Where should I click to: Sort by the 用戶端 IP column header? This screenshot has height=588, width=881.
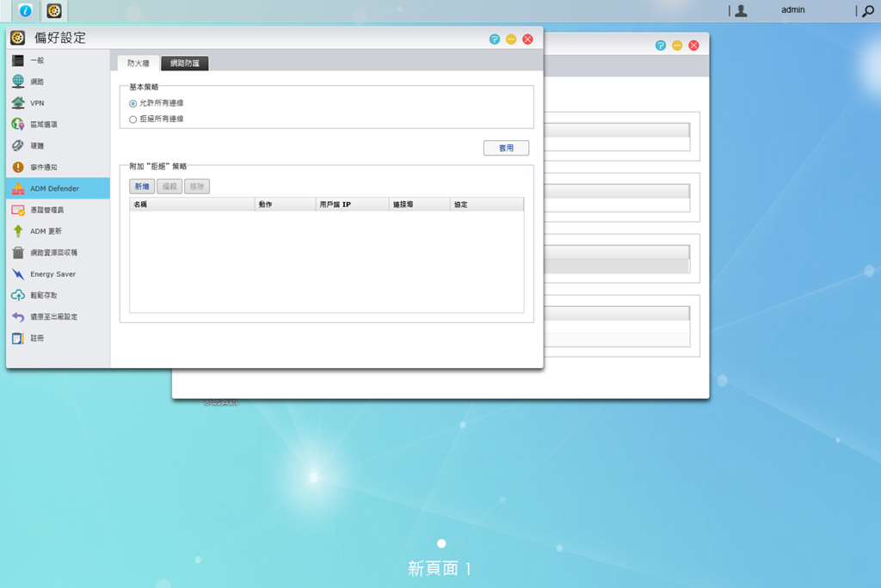(352, 205)
